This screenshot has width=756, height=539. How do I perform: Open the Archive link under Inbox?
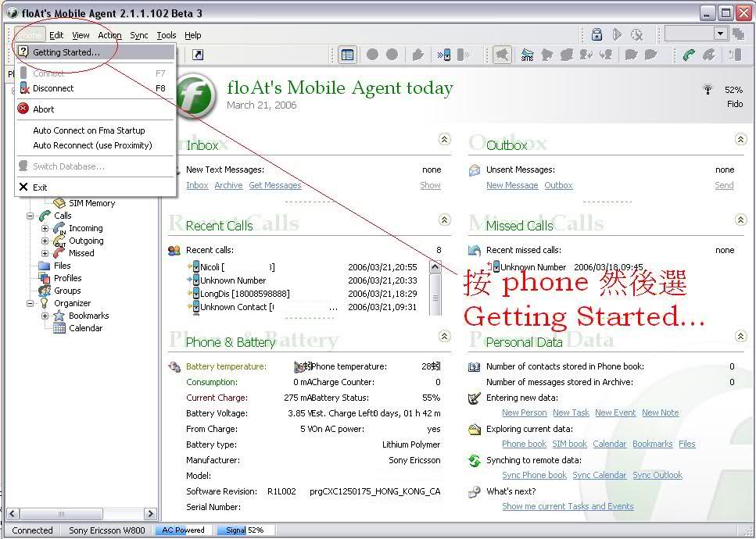coord(228,185)
